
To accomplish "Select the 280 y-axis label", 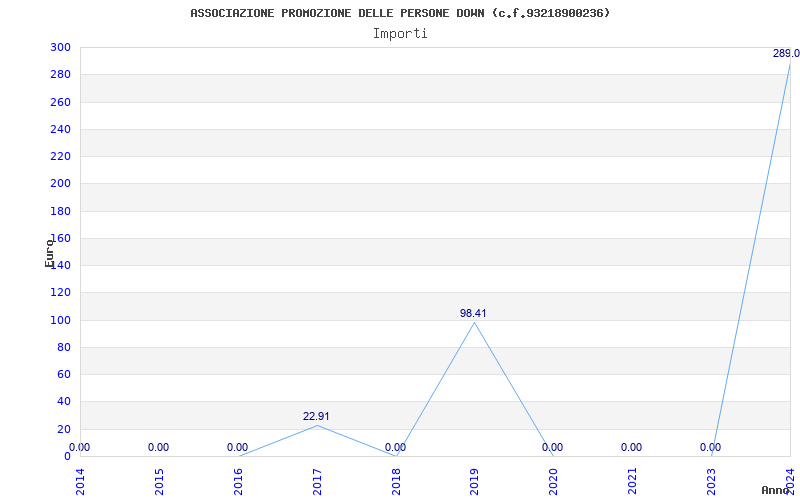I will pos(60,74).
